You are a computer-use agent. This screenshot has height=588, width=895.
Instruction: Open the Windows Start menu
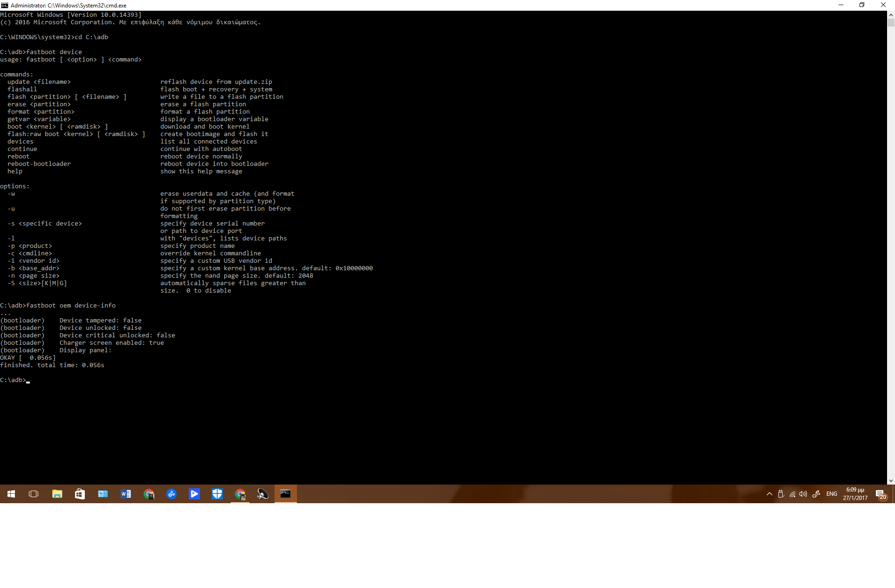11,494
